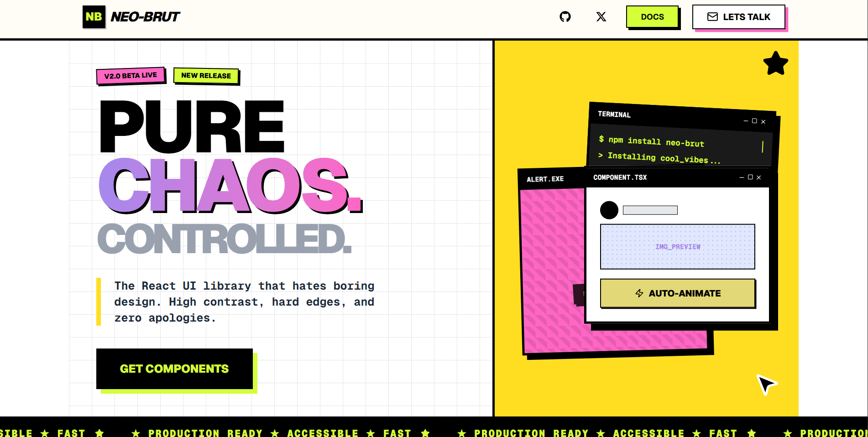The image size is (868, 437).
Task: Close the TERMINAL window
Action: pos(763,122)
